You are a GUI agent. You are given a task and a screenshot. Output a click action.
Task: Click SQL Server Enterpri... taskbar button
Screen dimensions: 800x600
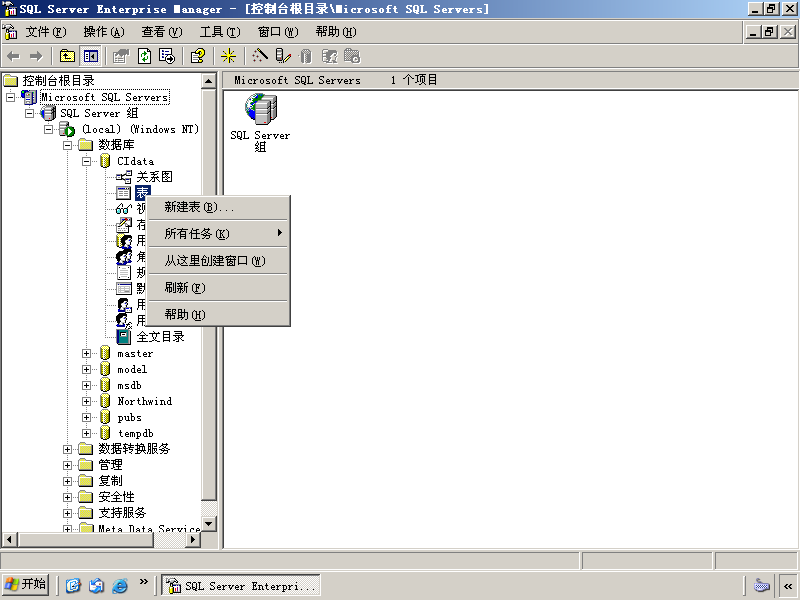pos(241,586)
